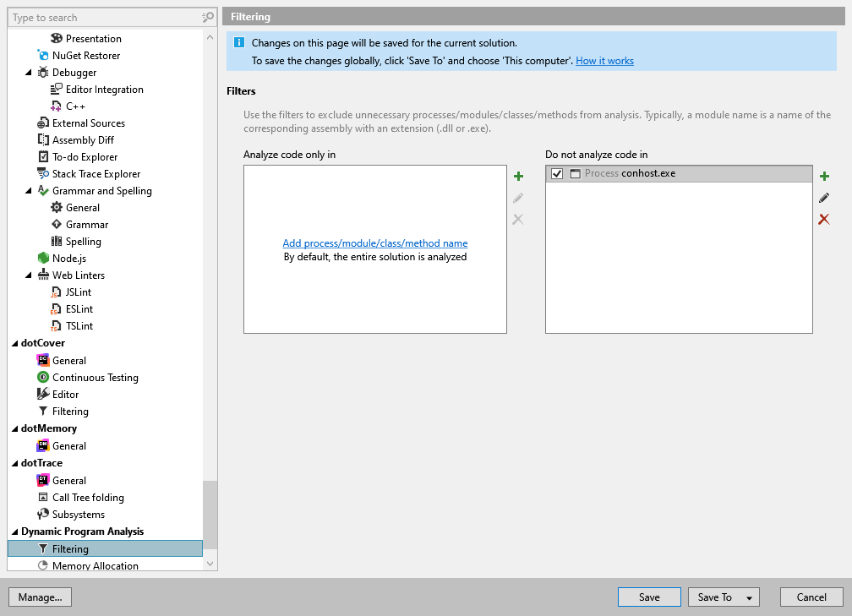Click the Editor Integration icon
The height and width of the screenshot is (616, 852).
pos(57,89)
